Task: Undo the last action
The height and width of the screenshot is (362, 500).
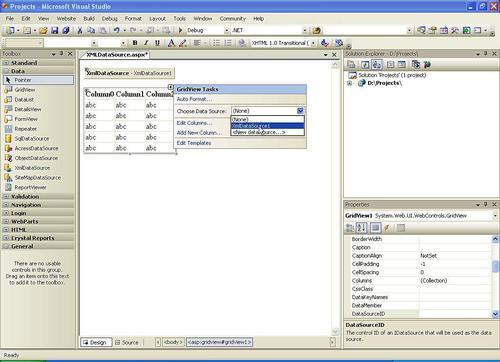Action: [116, 30]
